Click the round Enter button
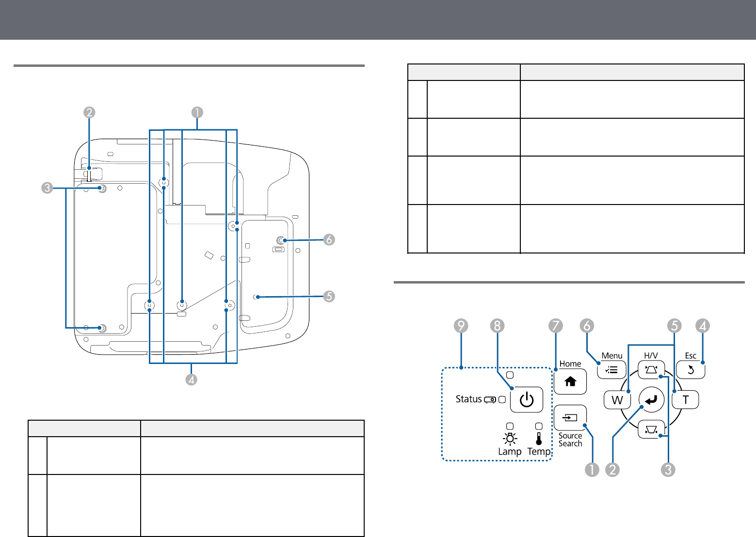This screenshot has width=756, height=537. point(651,400)
